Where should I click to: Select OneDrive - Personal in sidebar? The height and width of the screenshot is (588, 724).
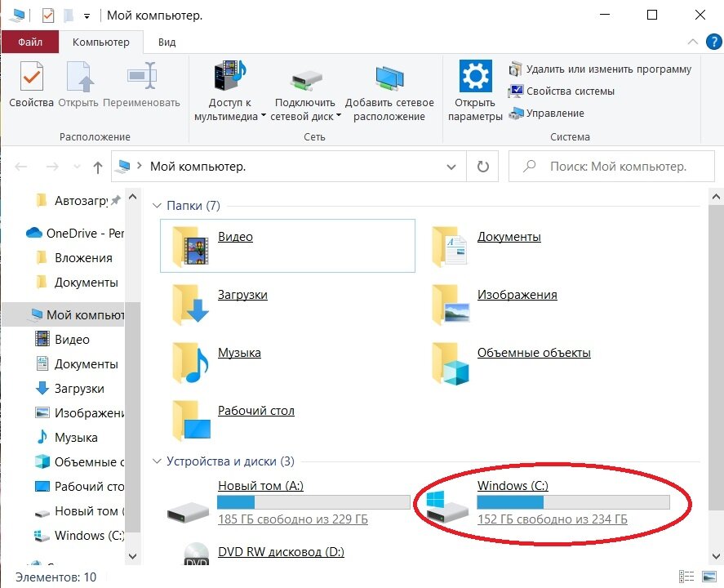point(76,234)
